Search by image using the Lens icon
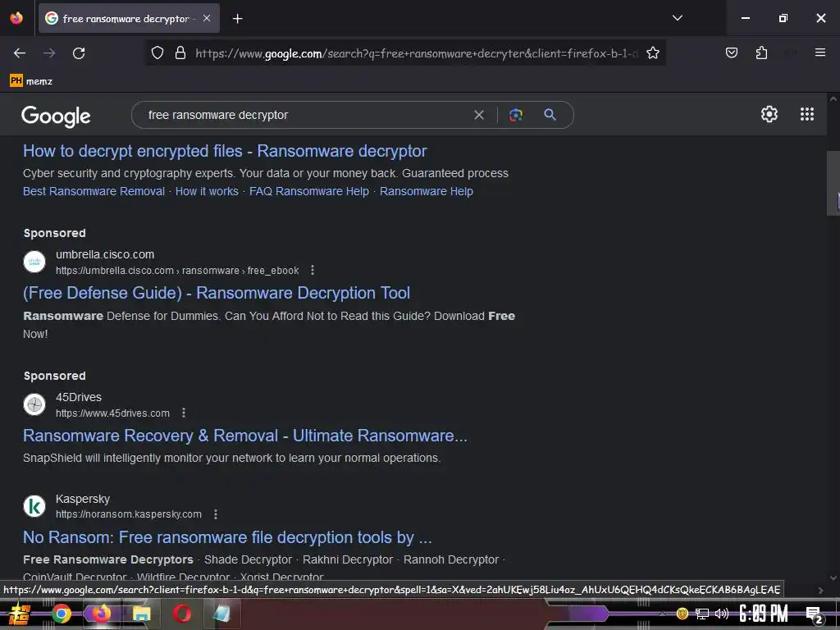Image resolution: width=840 pixels, height=630 pixels. pyautogui.click(x=515, y=115)
